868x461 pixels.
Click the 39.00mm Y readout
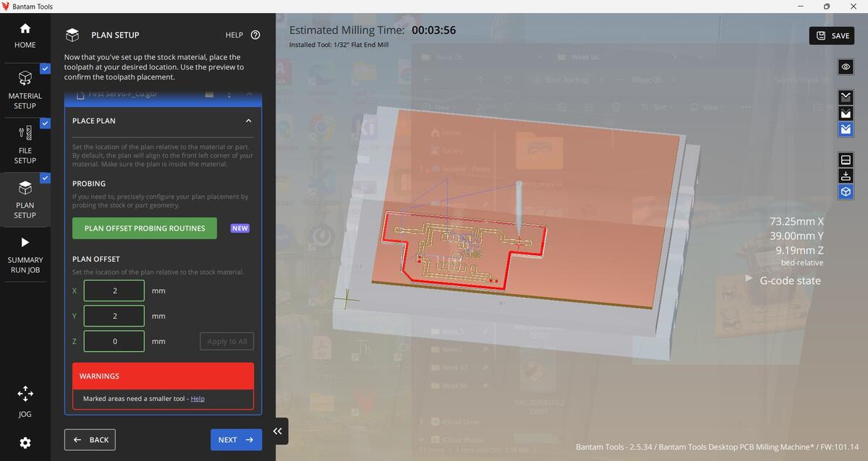click(x=796, y=236)
